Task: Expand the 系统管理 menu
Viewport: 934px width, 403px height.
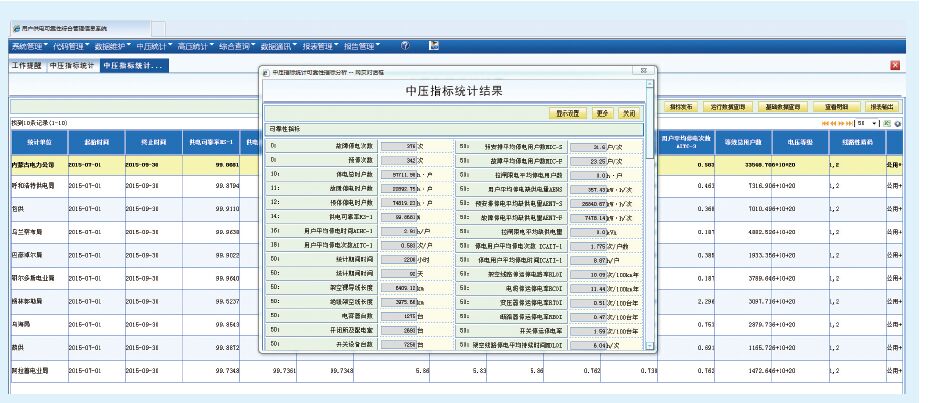Action: [x=28, y=46]
